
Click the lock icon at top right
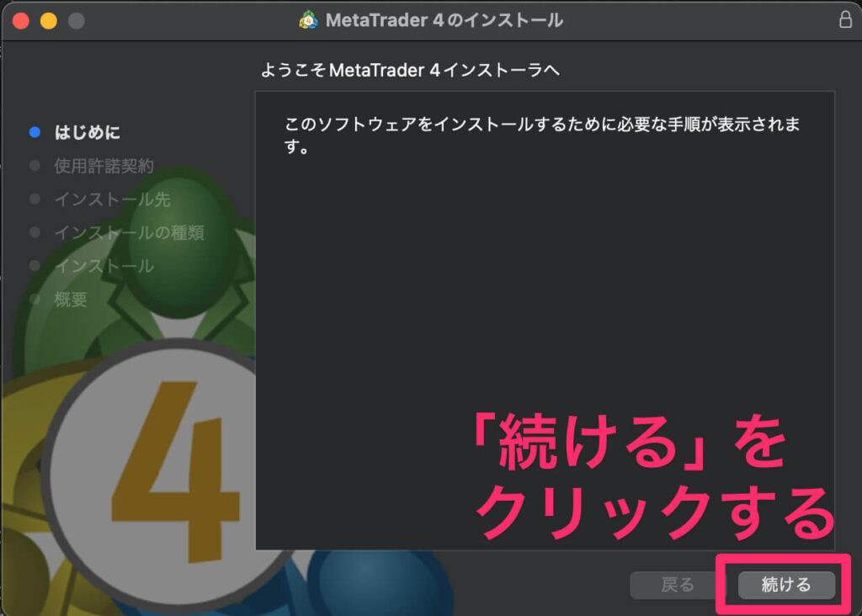pyautogui.click(x=848, y=20)
